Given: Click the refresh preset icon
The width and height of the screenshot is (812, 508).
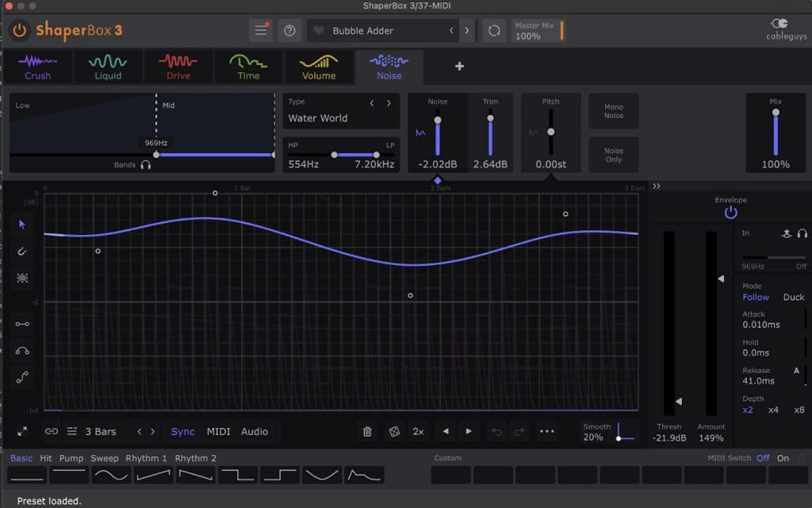Looking at the screenshot, I should (494, 31).
